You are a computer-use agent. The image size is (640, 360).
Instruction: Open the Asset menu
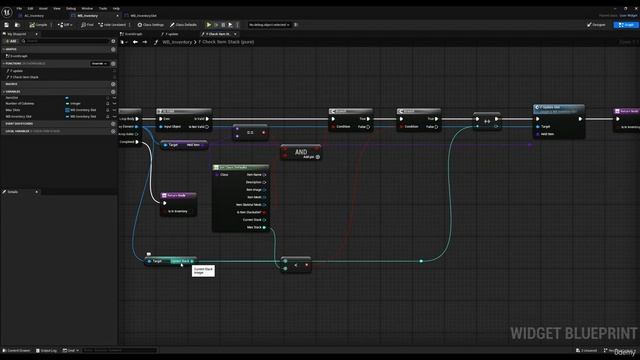click(43, 8)
